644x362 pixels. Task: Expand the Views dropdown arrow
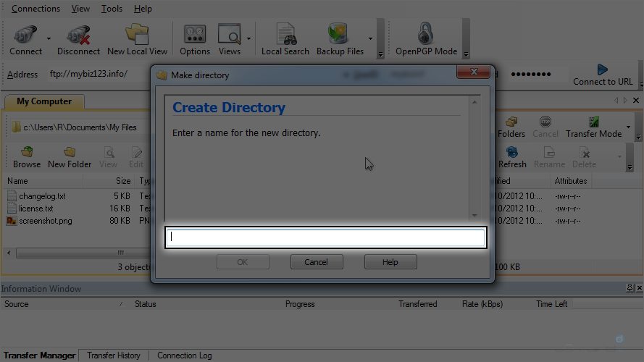click(249, 38)
